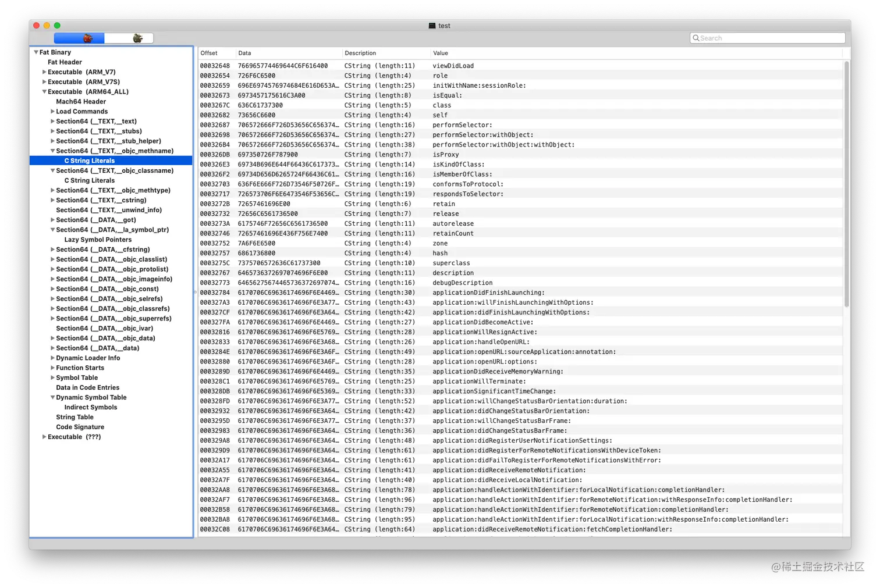880x588 pixels.
Task: Expand Section64 (__TEXT,__cstring) node
Action: tap(52, 201)
